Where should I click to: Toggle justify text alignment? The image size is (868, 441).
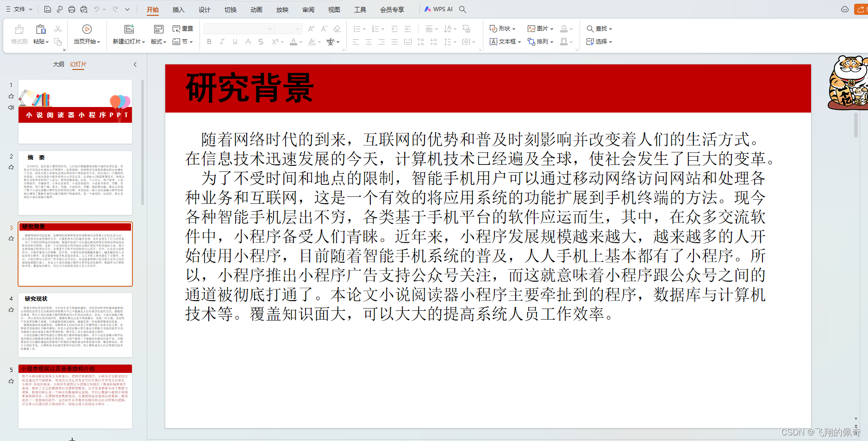[x=394, y=42]
